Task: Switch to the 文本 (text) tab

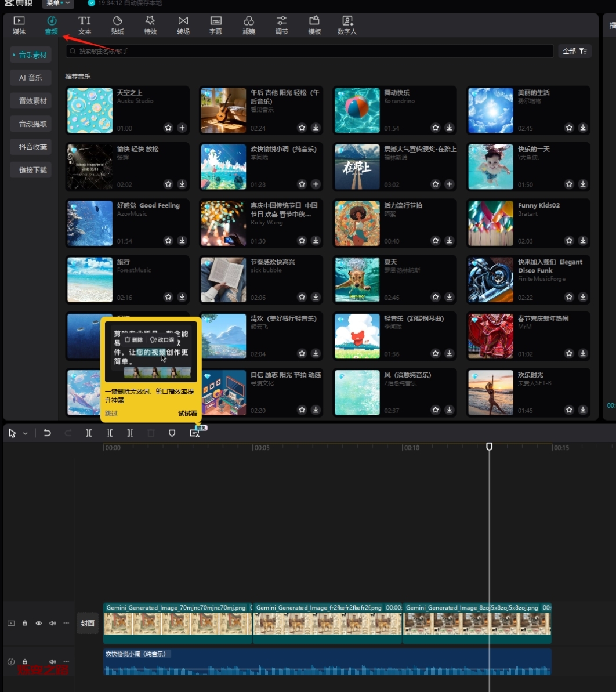Action: tap(85, 26)
